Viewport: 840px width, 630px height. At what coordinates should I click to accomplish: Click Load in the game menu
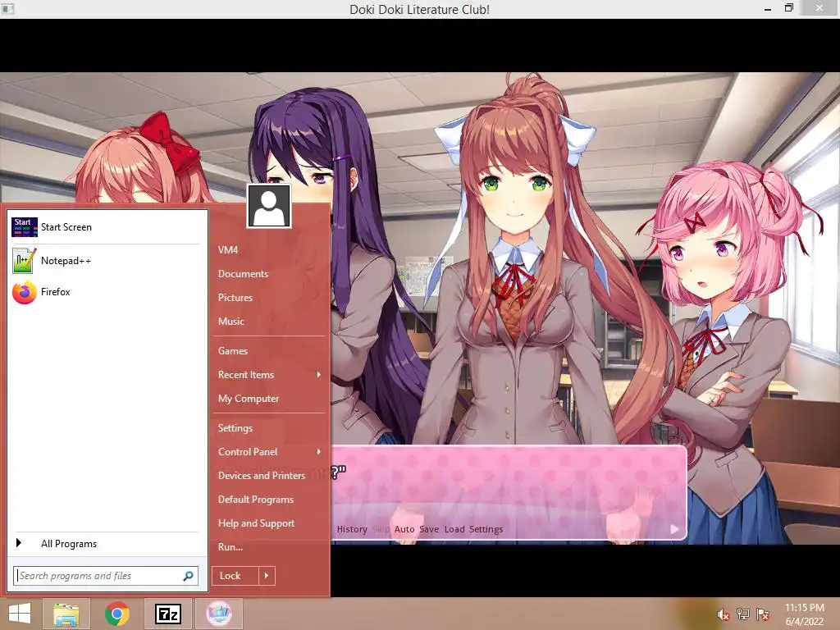click(454, 529)
